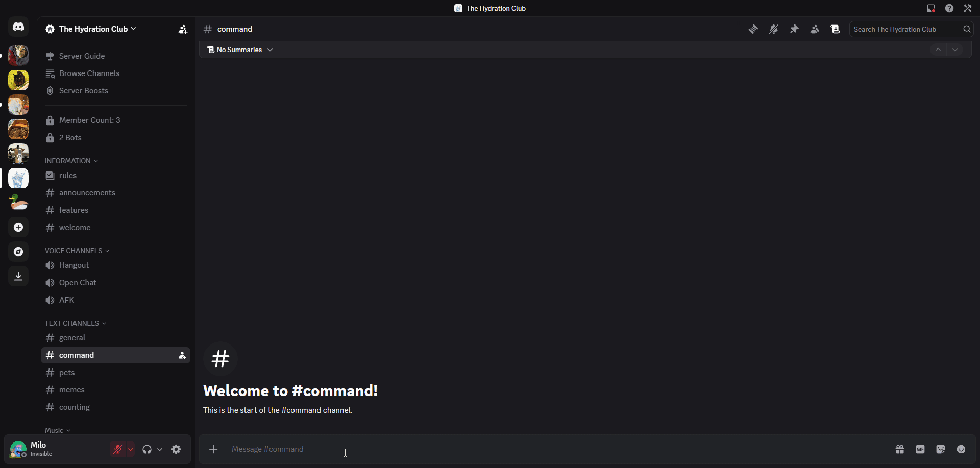This screenshot has width=980, height=468.
Task: Open Browse Channels
Action: (x=115, y=73)
